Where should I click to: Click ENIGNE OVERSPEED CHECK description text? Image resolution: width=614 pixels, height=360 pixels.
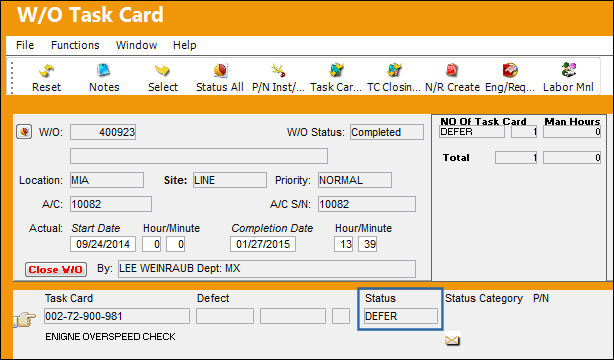(110, 336)
